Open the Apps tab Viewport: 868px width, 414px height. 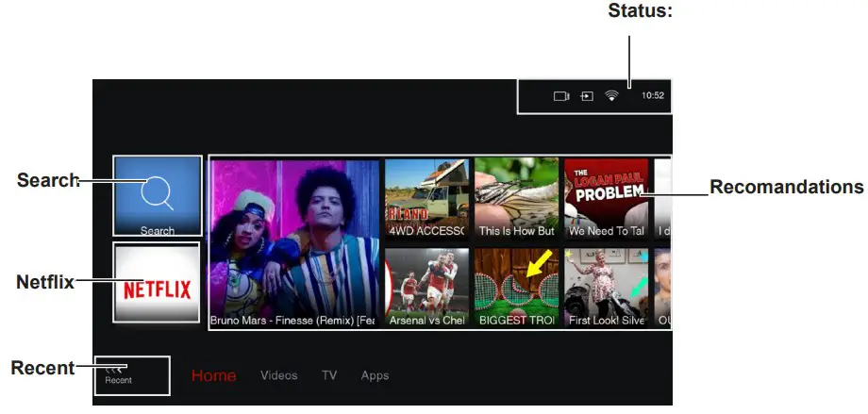375,375
